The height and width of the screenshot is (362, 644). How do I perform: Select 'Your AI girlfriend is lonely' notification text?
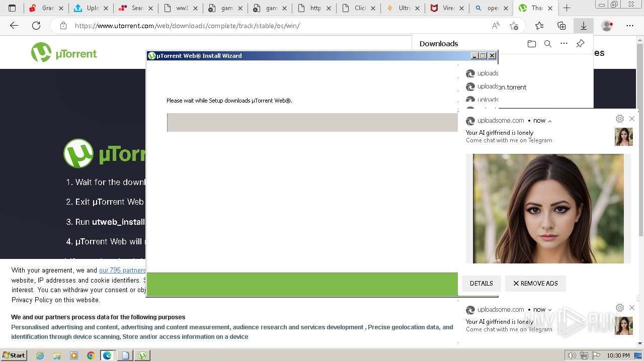(500, 133)
